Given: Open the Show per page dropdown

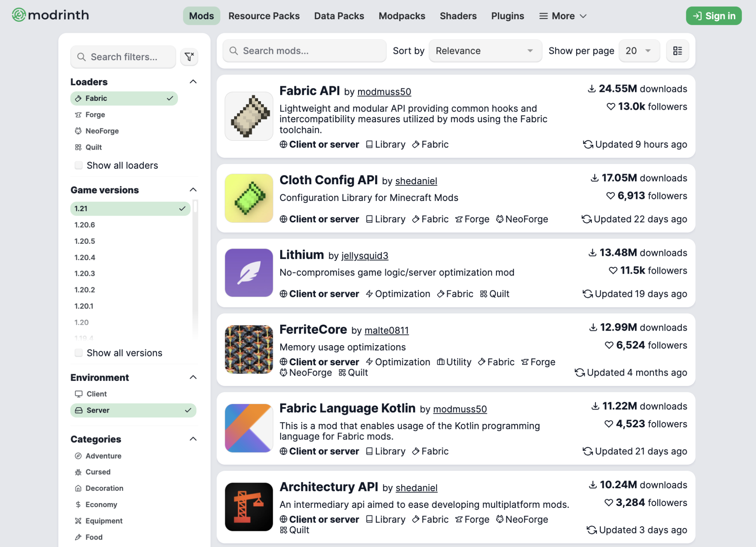Looking at the screenshot, I should (x=639, y=51).
